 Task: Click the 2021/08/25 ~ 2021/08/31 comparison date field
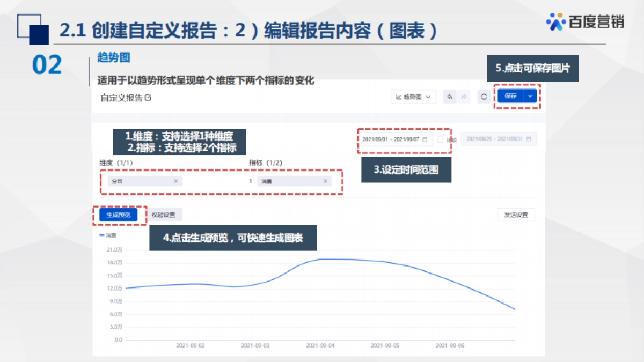pos(494,139)
